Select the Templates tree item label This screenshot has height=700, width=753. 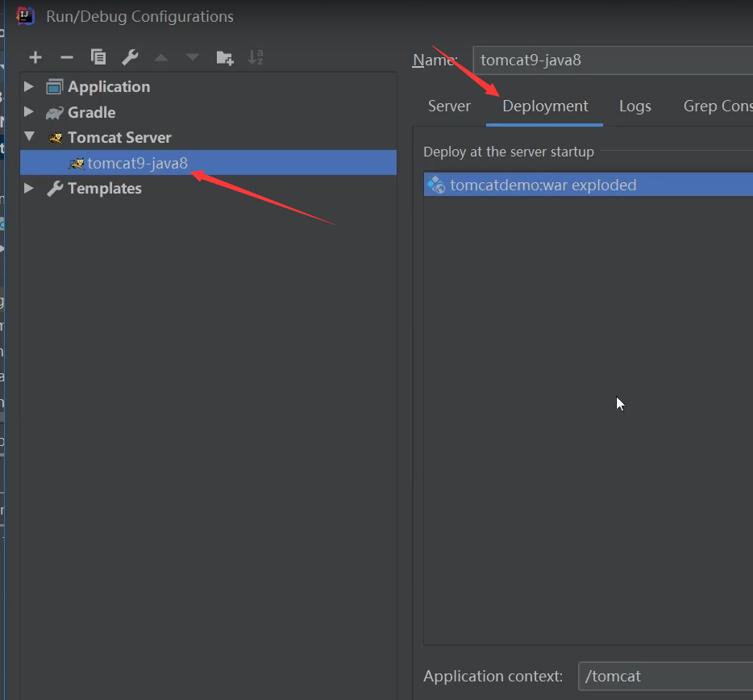click(x=104, y=189)
